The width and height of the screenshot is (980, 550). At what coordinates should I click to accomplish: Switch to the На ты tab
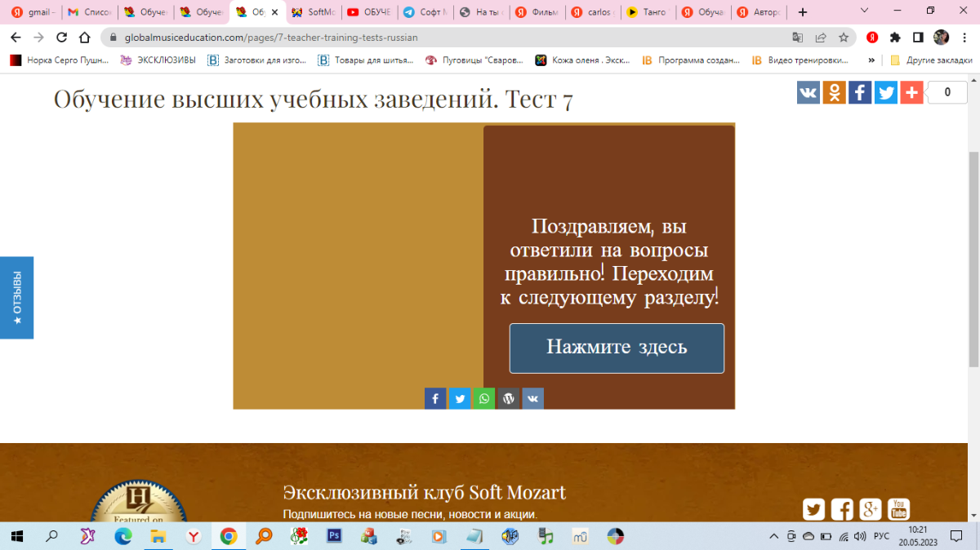(x=482, y=12)
